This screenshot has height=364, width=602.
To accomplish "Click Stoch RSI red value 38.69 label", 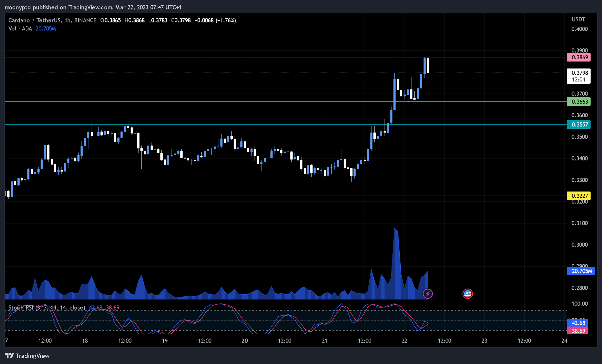I will [x=577, y=331].
